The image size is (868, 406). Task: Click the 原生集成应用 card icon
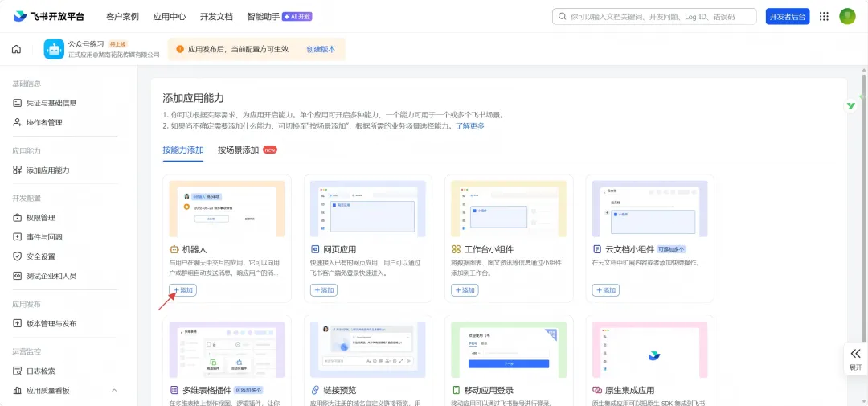[597, 391]
